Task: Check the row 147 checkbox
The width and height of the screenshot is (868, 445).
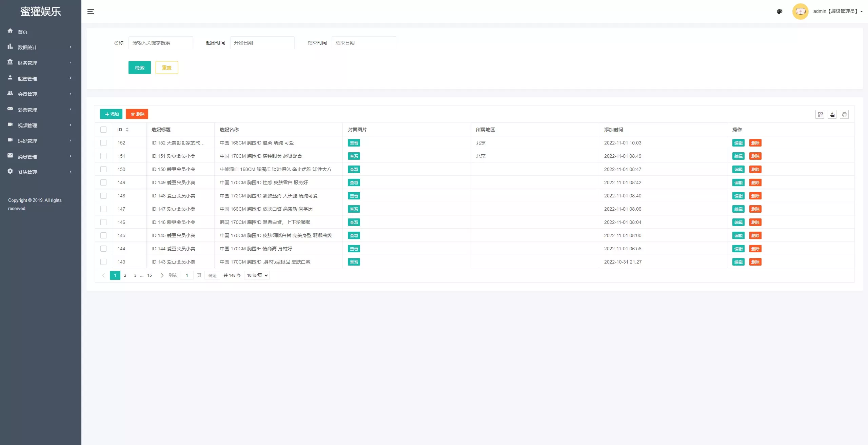Action: (103, 209)
